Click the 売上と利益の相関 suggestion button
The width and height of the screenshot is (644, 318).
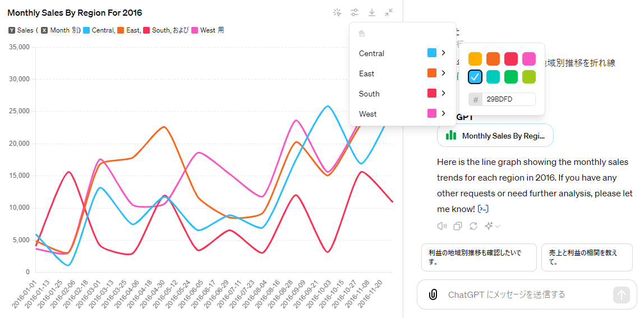click(x=586, y=257)
